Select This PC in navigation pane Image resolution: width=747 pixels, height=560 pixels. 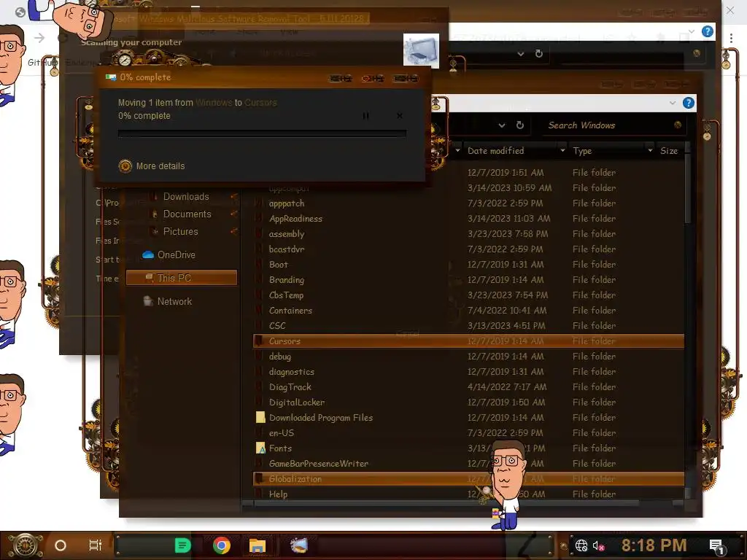pos(182,278)
